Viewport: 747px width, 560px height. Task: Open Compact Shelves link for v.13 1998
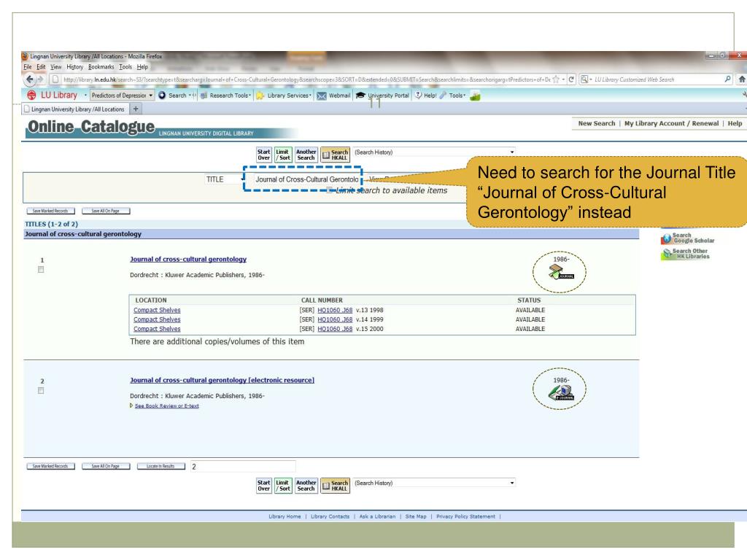click(x=157, y=310)
